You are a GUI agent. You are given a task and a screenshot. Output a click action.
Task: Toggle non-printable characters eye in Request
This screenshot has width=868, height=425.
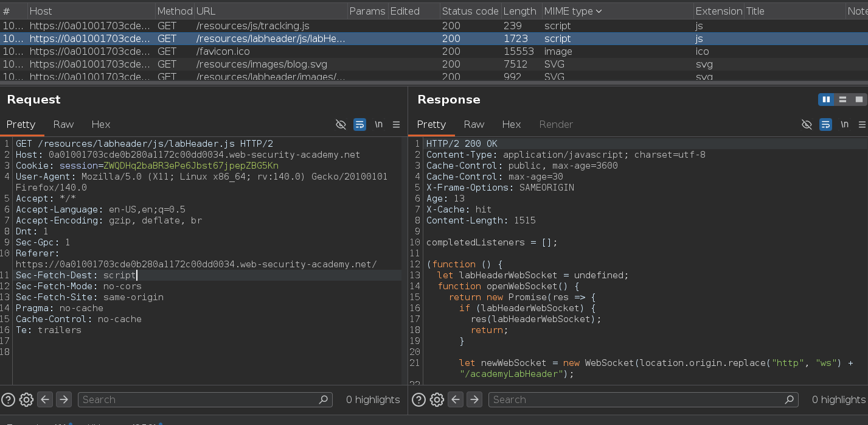pyautogui.click(x=341, y=124)
